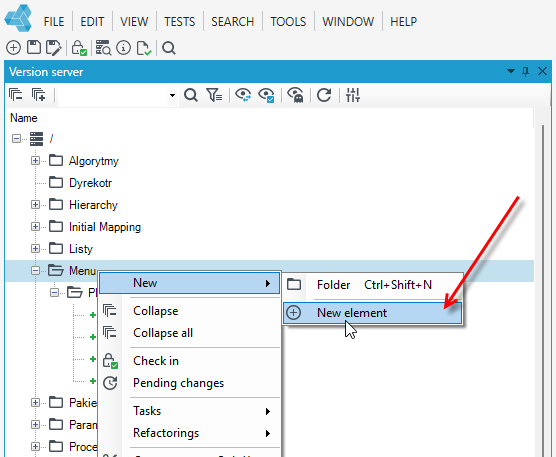
Task: Click the document with green checkmark icon
Action: 144,48
